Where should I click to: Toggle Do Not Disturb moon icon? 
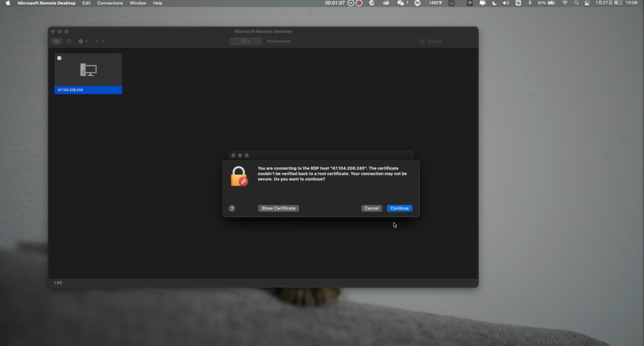point(494,3)
